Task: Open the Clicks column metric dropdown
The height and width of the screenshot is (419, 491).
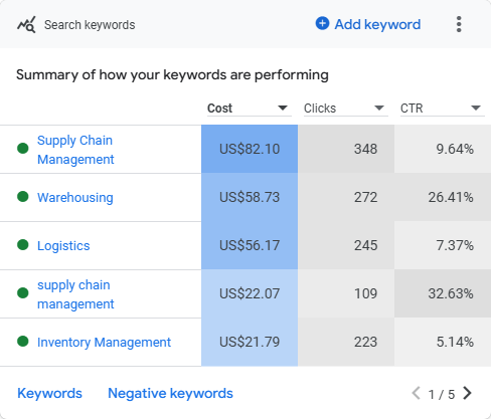Action: tap(346, 108)
